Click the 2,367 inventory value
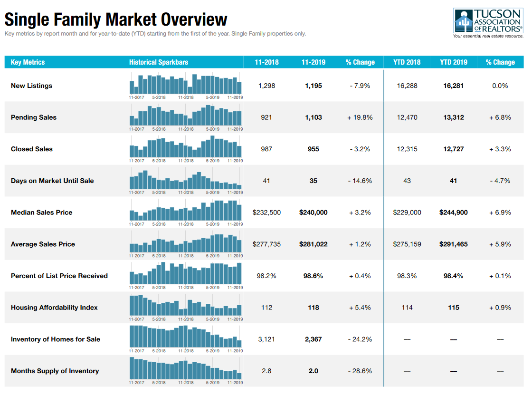 (313, 339)
